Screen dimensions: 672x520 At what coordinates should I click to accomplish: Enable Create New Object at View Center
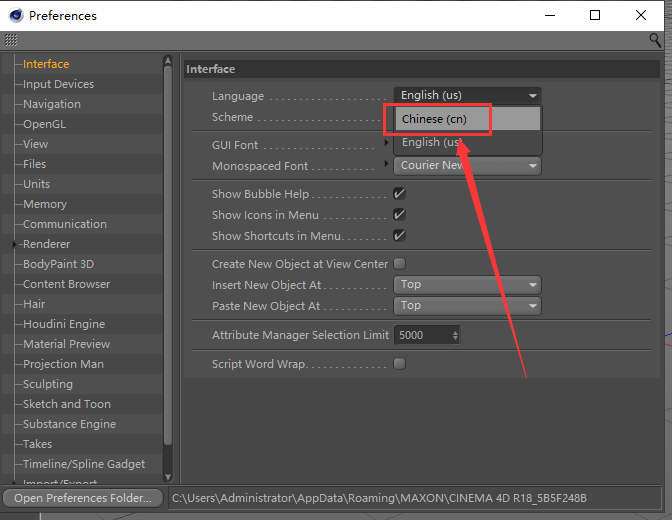399,264
